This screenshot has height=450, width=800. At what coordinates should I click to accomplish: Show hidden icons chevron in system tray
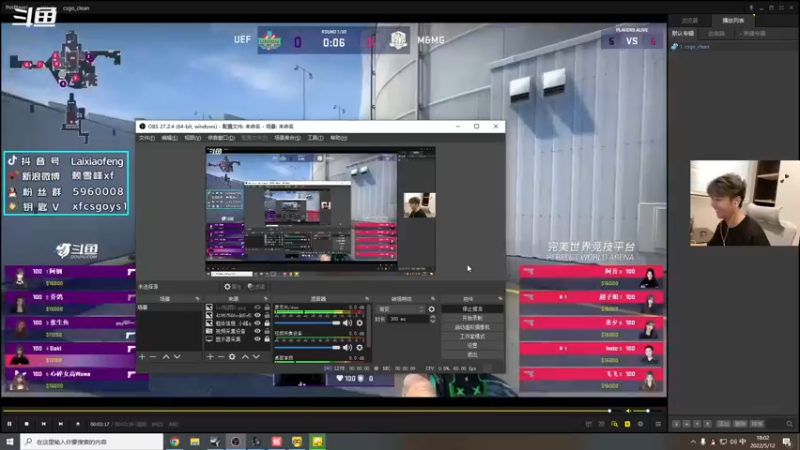pyautogui.click(x=693, y=442)
